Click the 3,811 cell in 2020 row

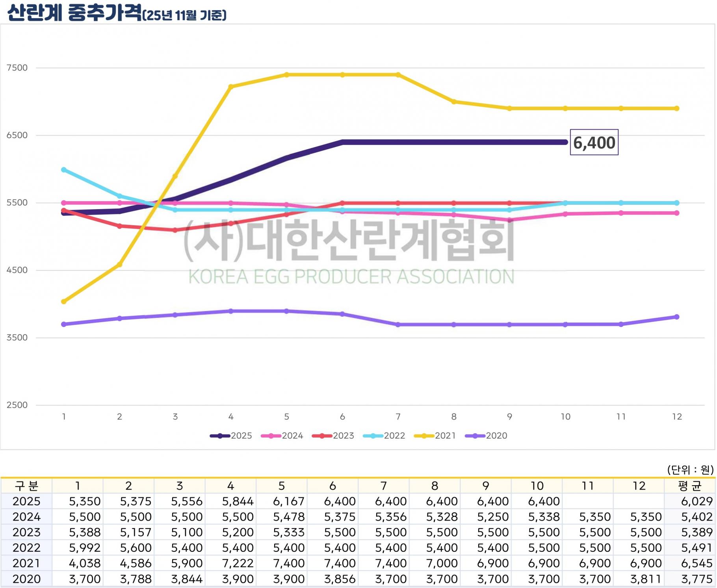pos(646,579)
